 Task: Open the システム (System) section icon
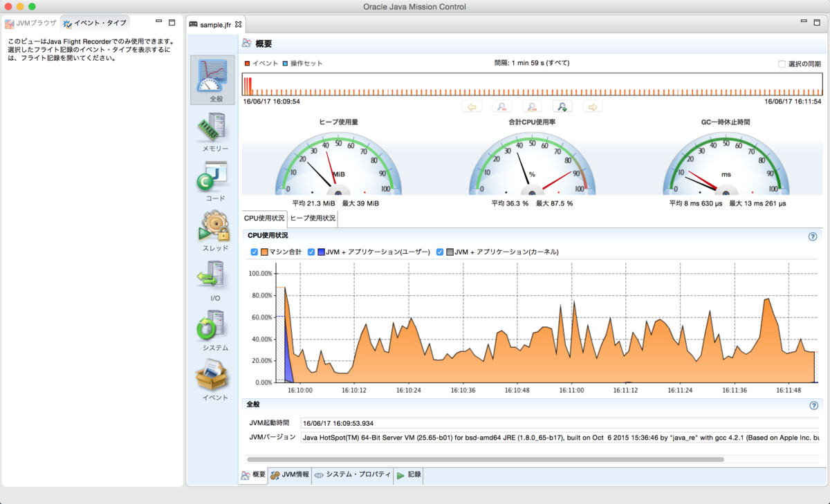(213, 325)
